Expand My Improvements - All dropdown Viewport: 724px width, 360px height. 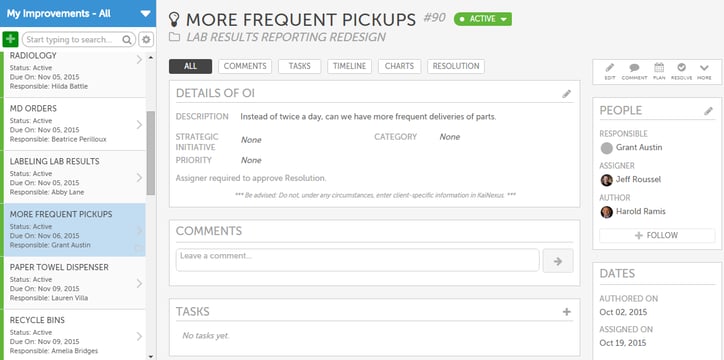(x=145, y=13)
